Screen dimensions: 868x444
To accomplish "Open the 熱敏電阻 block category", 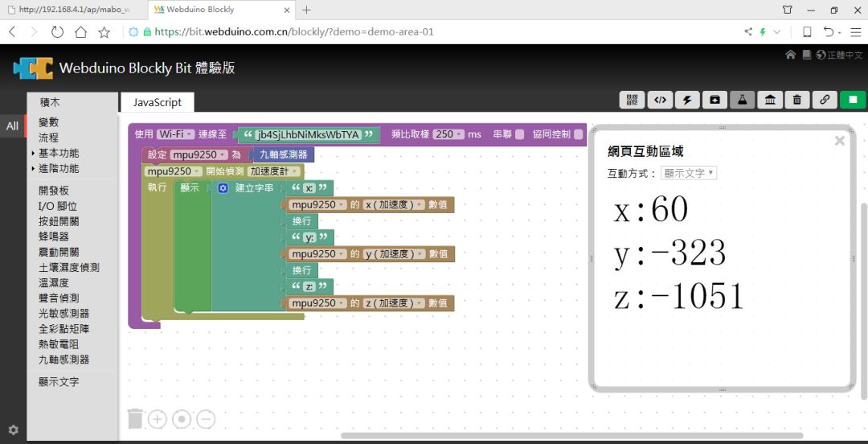I will tap(59, 344).
